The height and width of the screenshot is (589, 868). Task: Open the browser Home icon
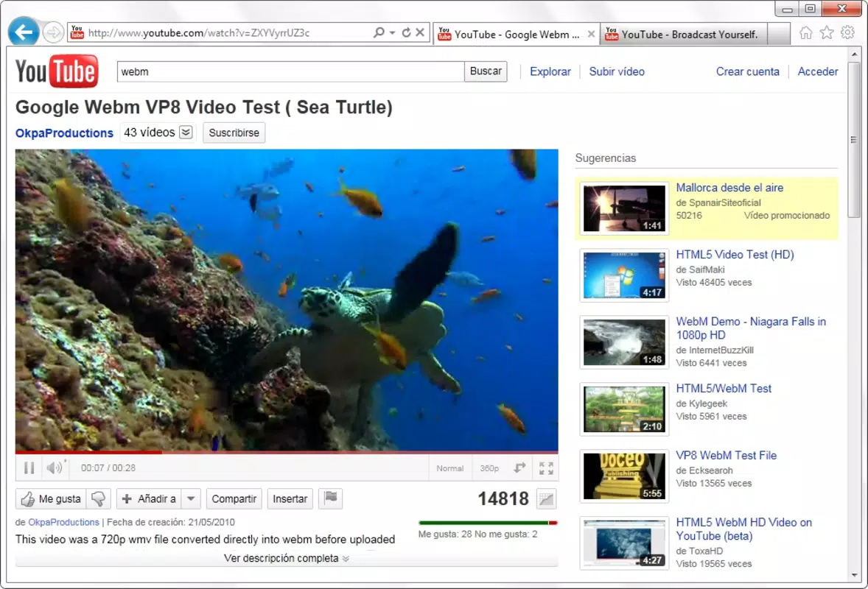pyautogui.click(x=805, y=33)
